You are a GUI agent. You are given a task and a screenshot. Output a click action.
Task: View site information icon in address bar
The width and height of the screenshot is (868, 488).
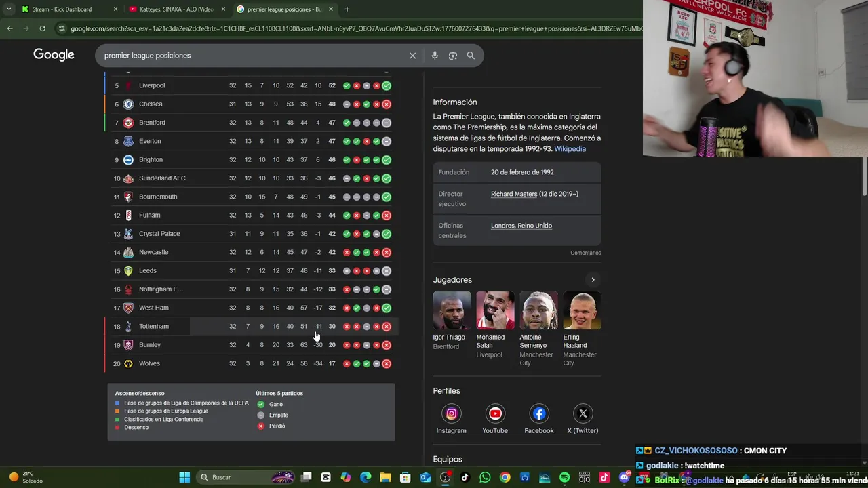pyautogui.click(x=62, y=28)
